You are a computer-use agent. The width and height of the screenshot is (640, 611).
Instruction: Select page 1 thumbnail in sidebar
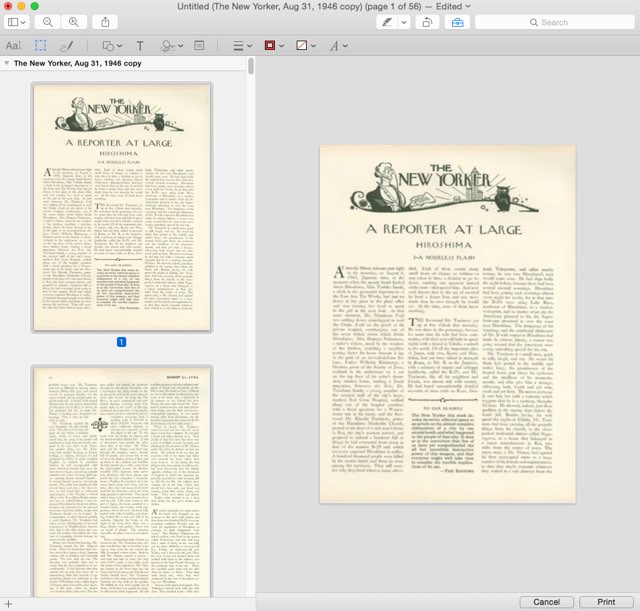(x=122, y=207)
